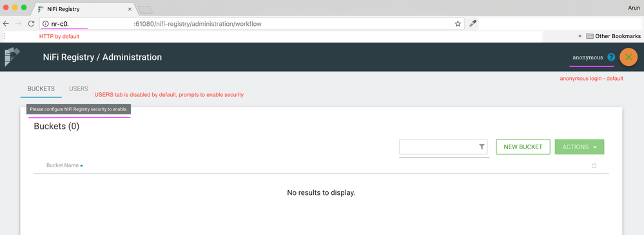Viewport: 644px width, 235px height.
Task: Click the anonymous user label
Action: pyautogui.click(x=588, y=57)
